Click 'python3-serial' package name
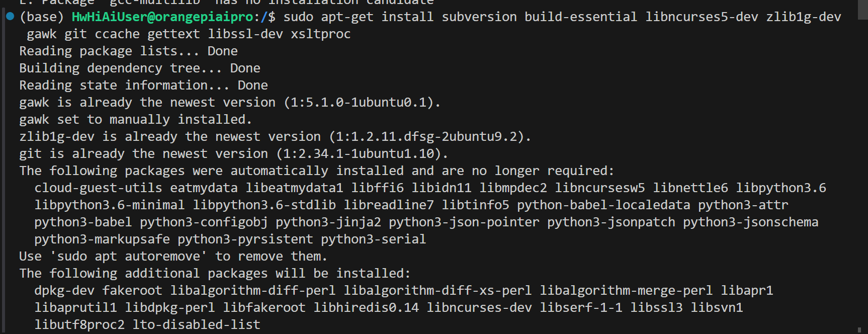Image resolution: width=868 pixels, height=334 pixels. (x=374, y=239)
